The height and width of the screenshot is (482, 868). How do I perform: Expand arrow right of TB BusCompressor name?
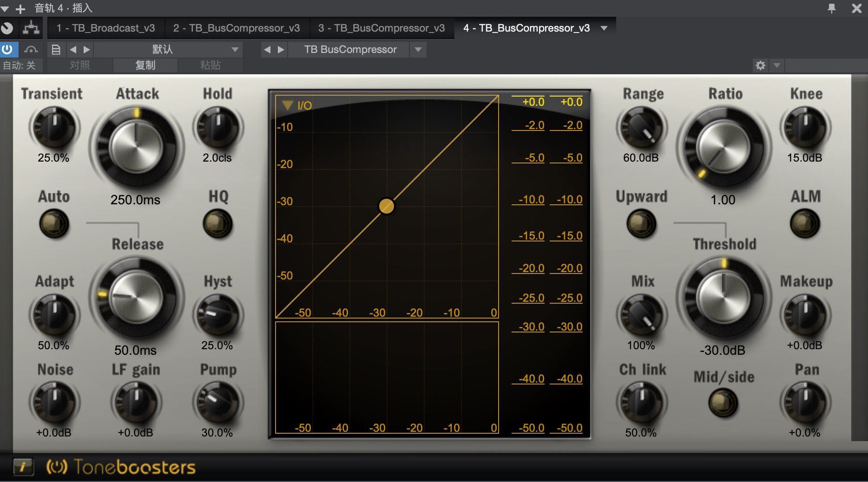[x=418, y=49]
